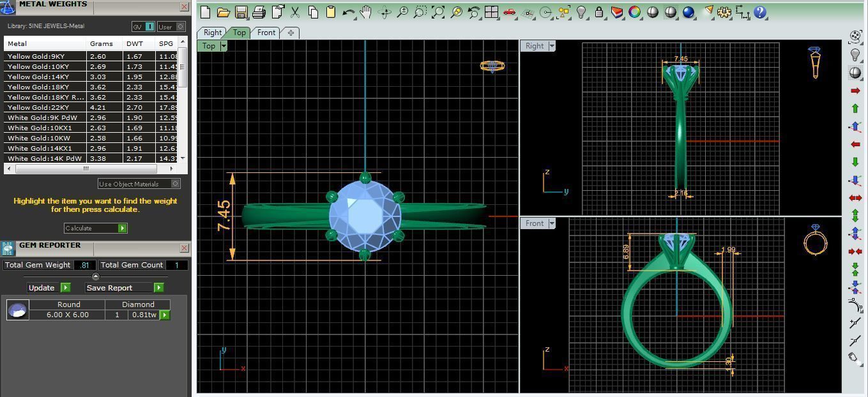Click Save Report button

pos(125,288)
